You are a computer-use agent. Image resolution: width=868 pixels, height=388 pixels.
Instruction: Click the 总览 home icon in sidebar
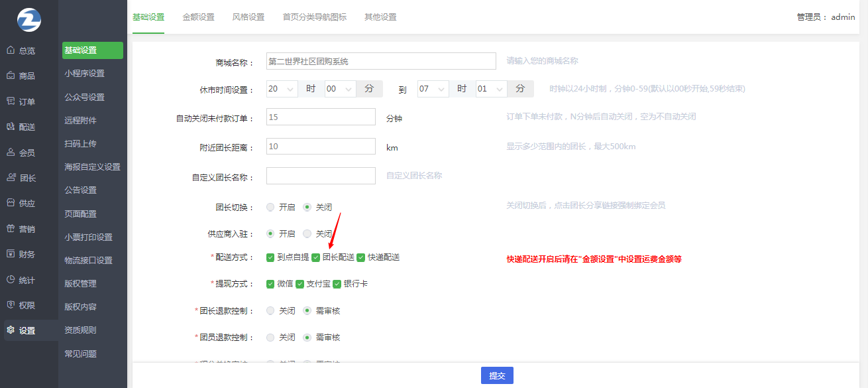[x=11, y=50]
